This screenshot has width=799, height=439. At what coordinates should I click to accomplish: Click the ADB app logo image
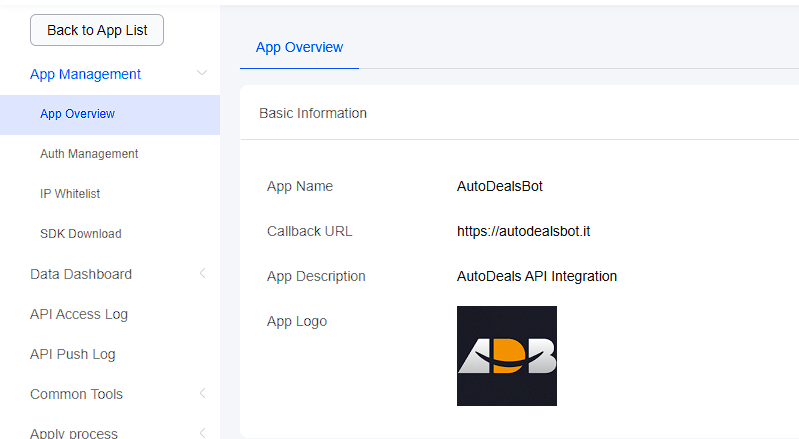(506, 356)
